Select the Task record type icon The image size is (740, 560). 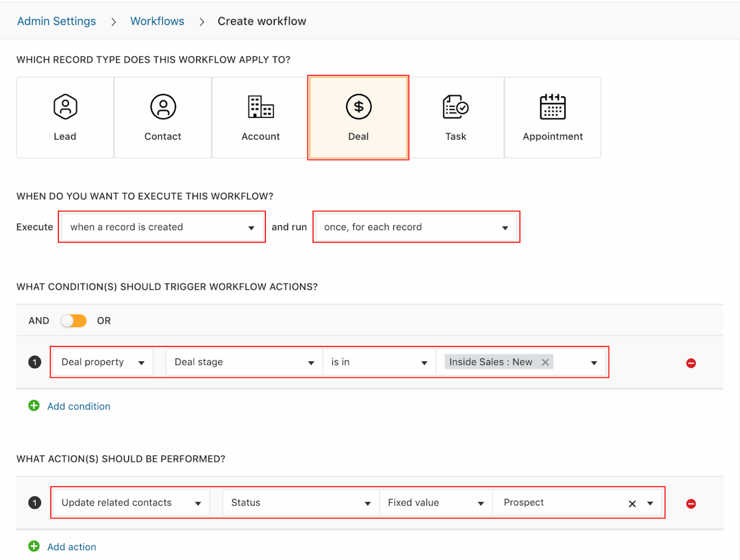click(455, 107)
